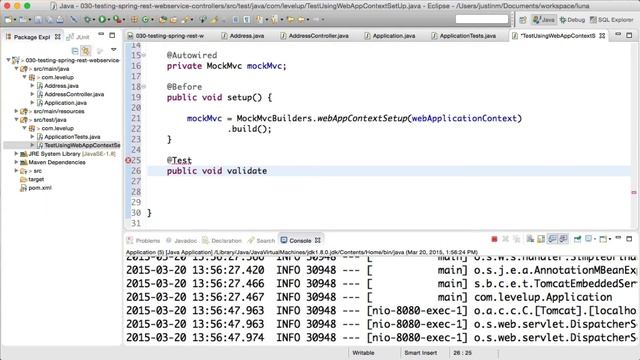Minimize the Console view

(x=618, y=238)
